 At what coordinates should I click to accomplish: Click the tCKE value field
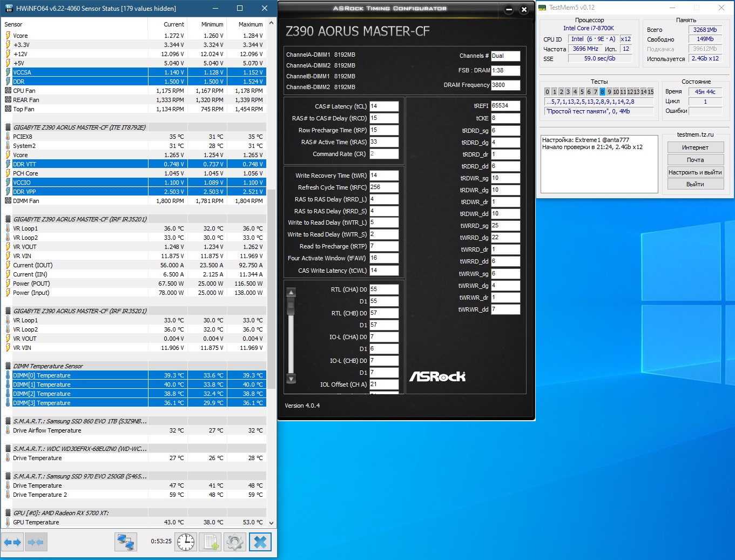[505, 118]
